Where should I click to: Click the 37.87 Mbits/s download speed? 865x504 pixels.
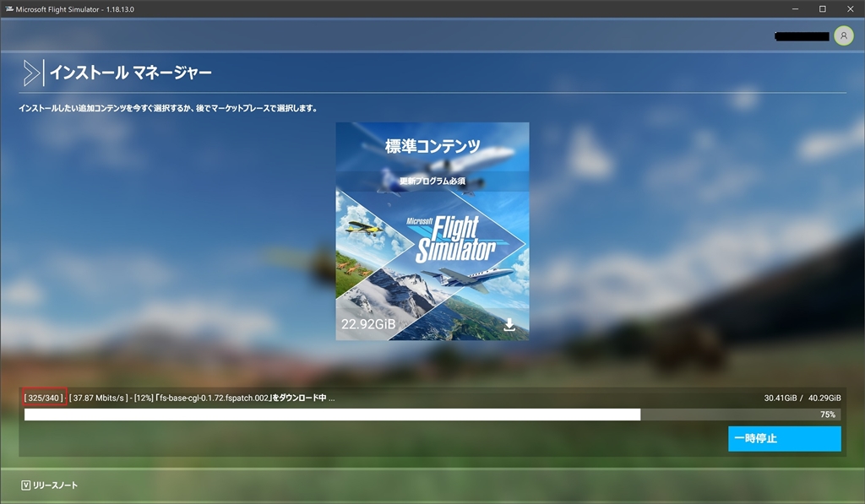tap(99, 398)
